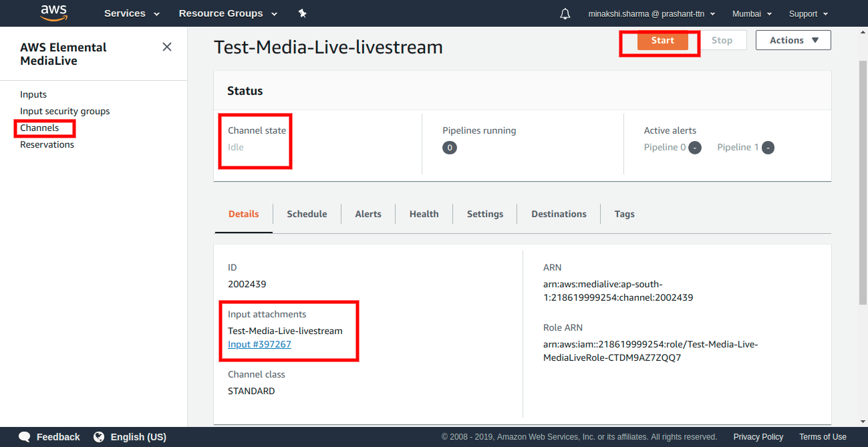The image size is (868, 447).
Task: Click the AWS Elemental MediaLive sidebar heading
Action: coord(63,54)
